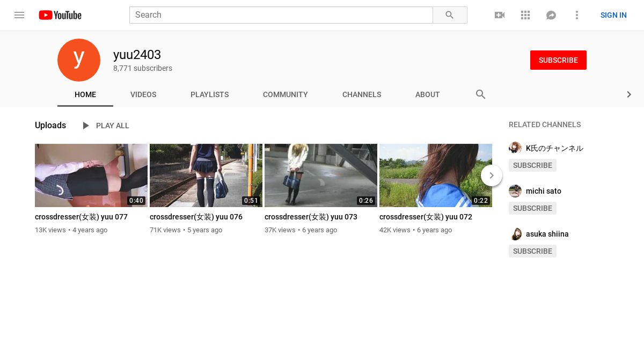Switch to the Home tab
The height and width of the screenshot is (338, 644).
click(x=85, y=94)
